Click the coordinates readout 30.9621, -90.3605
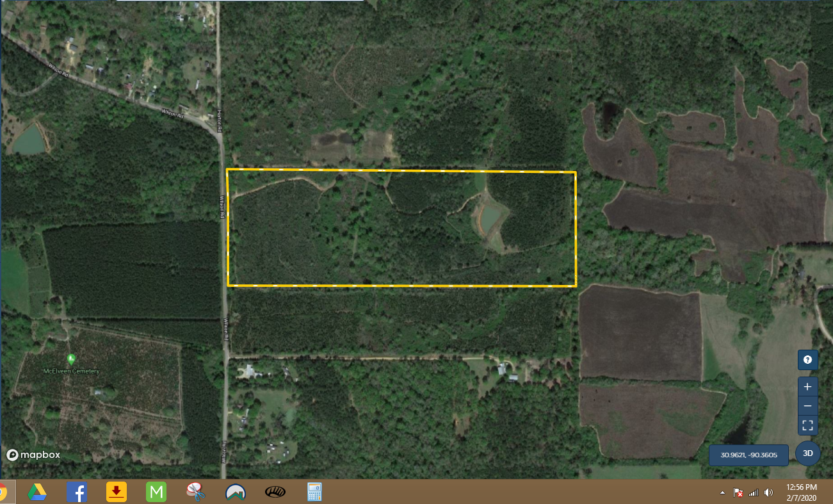833x504 pixels. (x=748, y=455)
